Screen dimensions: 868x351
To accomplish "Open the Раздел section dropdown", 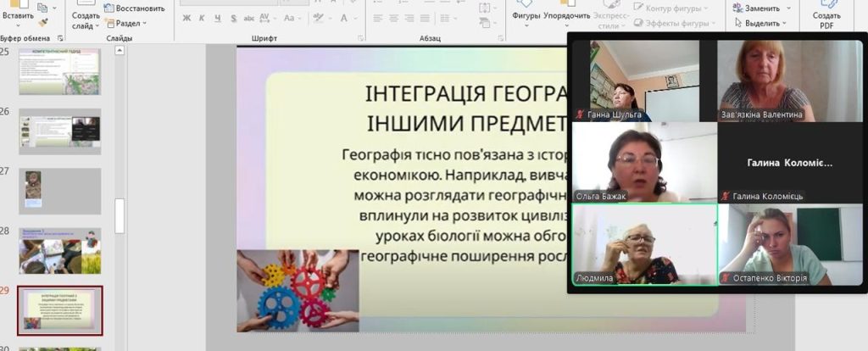I will (x=126, y=23).
